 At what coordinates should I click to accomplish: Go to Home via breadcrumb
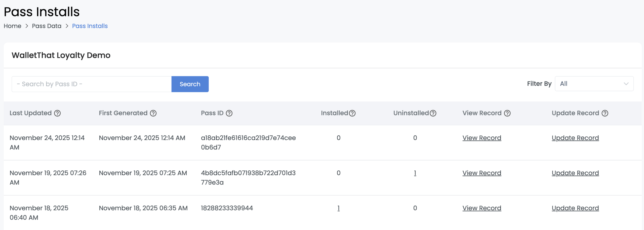pyautogui.click(x=13, y=26)
